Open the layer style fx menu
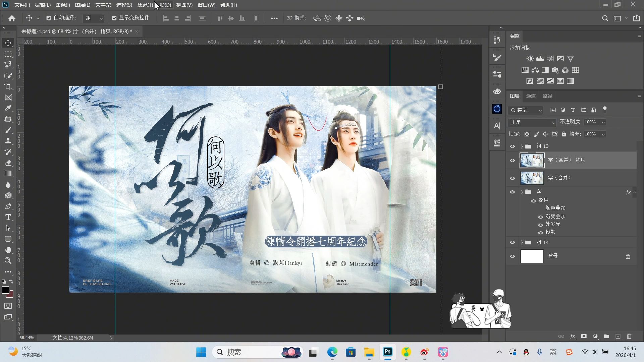 click(x=573, y=336)
